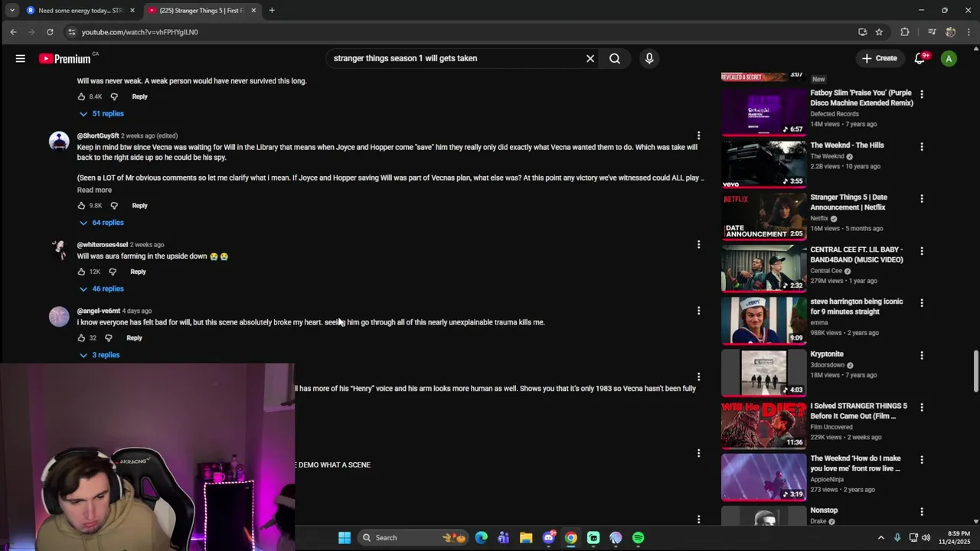Image resolution: width=980 pixels, height=551 pixels.
Task: Dislike @ShortGuy5ft's comment
Action: (114, 205)
